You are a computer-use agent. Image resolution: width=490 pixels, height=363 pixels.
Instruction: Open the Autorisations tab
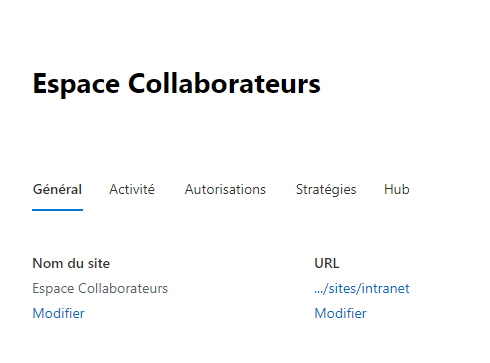pyautogui.click(x=225, y=189)
